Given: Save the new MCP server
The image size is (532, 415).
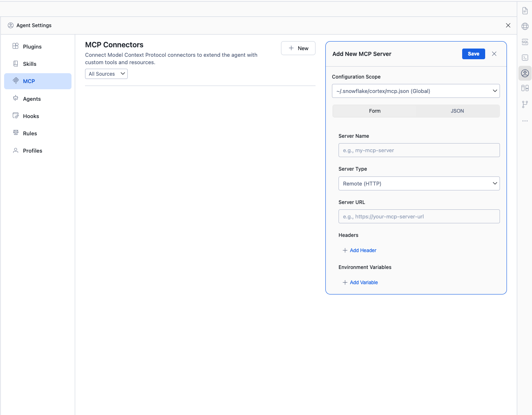Looking at the screenshot, I should 474,54.
